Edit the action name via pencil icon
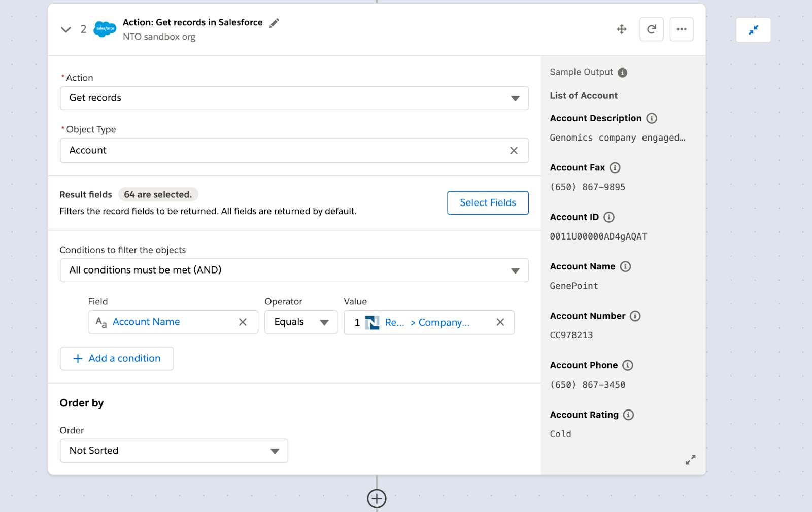The width and height of the screenshot is (812, 512). 275,23
